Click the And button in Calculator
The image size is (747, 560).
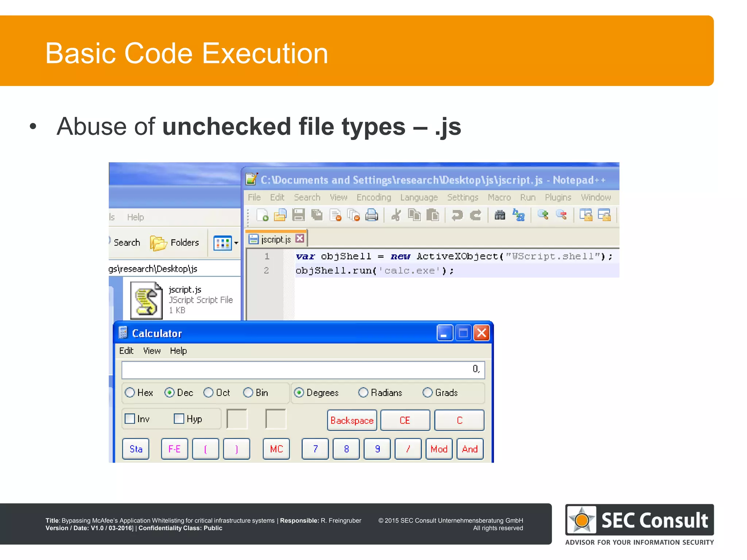[x=470, y=449]
